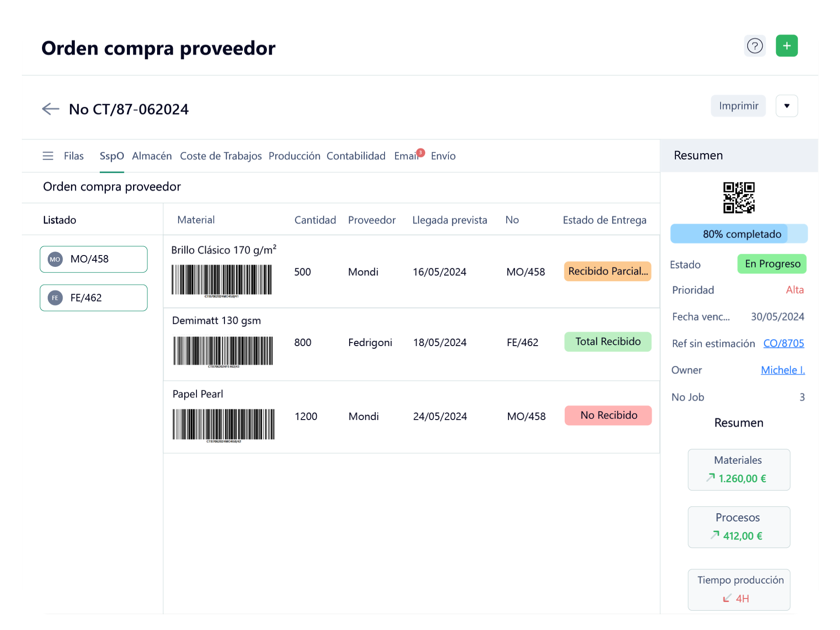Expand the Envío tab

point(444,156)
